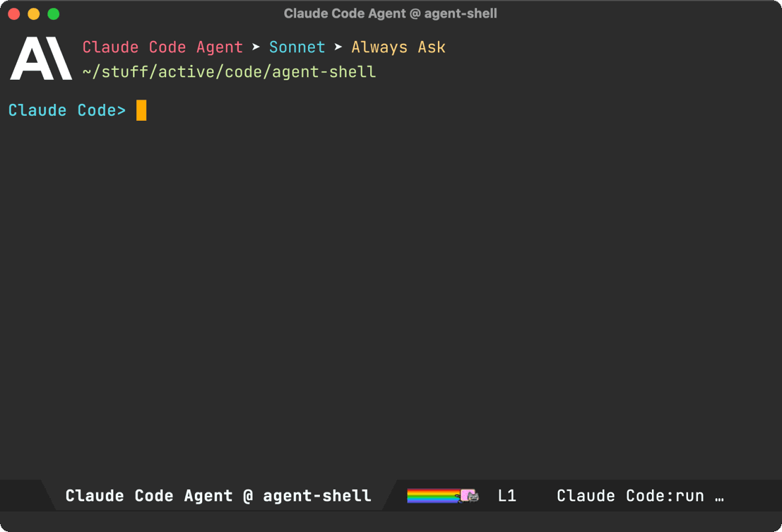Open the agent-shell working directory path
782x532 pixels.
[x=229, y=71]
